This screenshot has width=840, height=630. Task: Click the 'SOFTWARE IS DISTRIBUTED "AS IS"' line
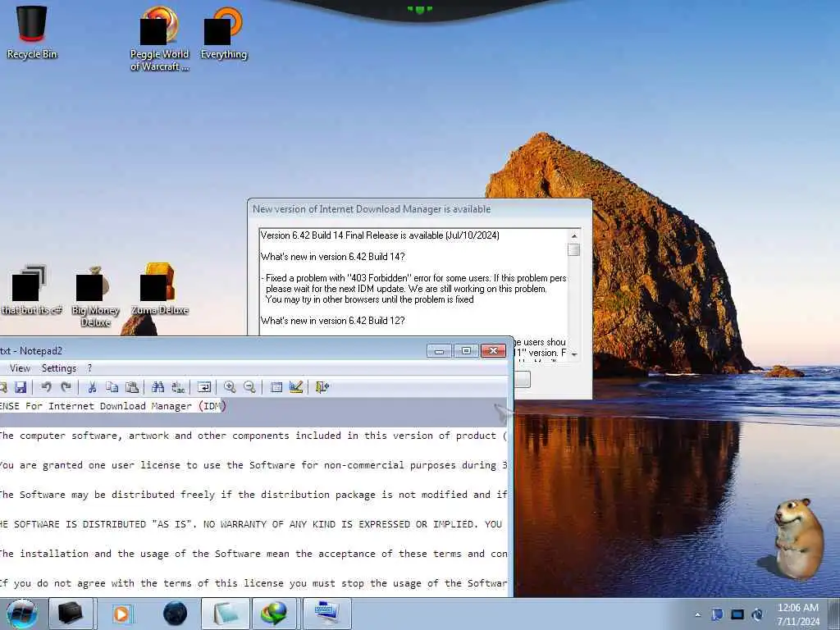(x=251, y=524)
